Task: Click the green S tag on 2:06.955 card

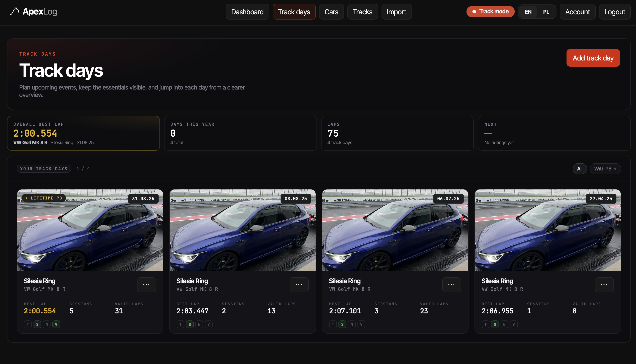Action: pyautogui.click(x=495, y=324)
